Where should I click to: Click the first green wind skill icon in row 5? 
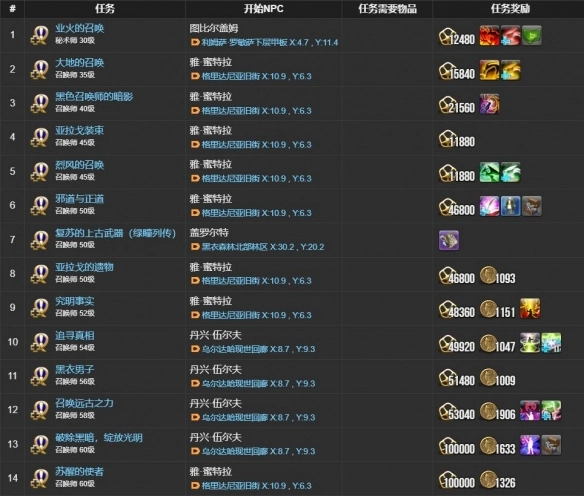pos(489,172)
